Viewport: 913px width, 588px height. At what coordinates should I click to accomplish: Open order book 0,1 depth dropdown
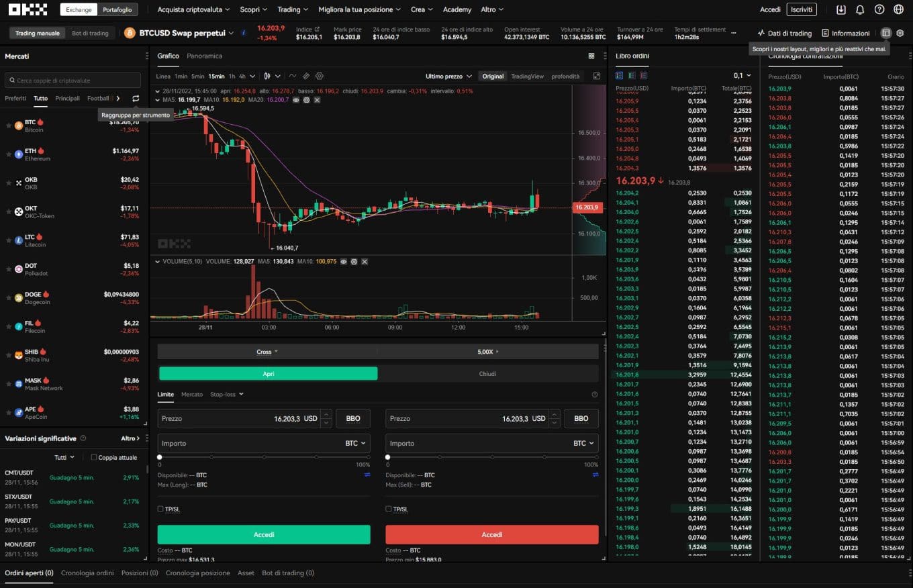point(742,76)
